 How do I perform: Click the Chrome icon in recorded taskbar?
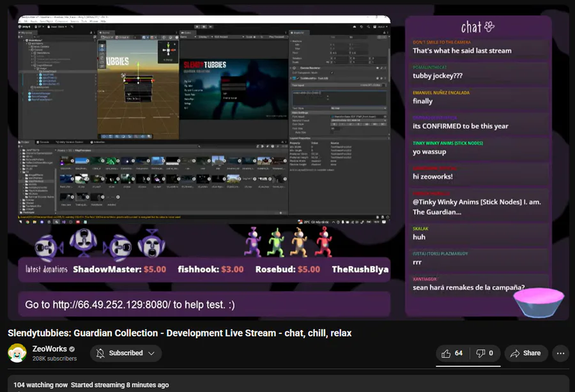click(27, 222)
